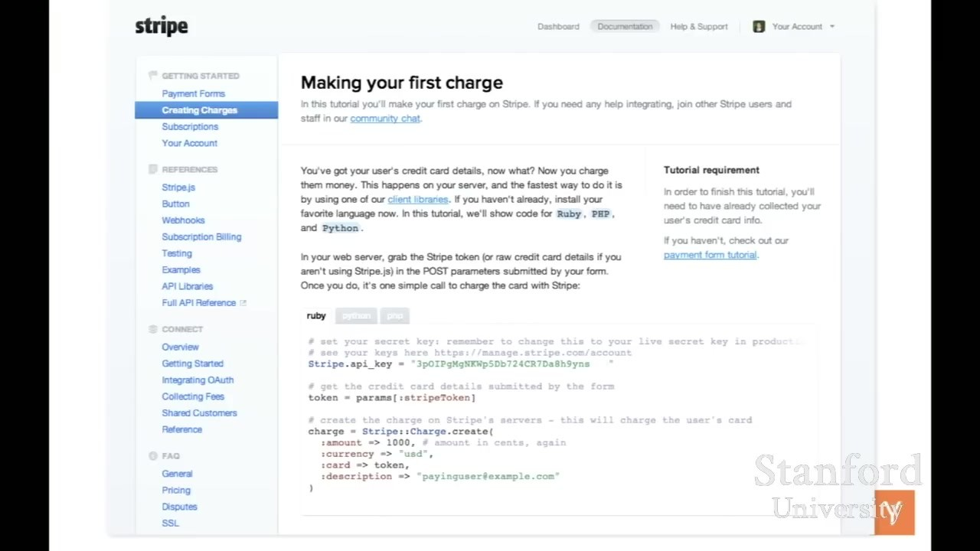
Task: Open Pricing FAQ
Action: click(x=176, y=490)
